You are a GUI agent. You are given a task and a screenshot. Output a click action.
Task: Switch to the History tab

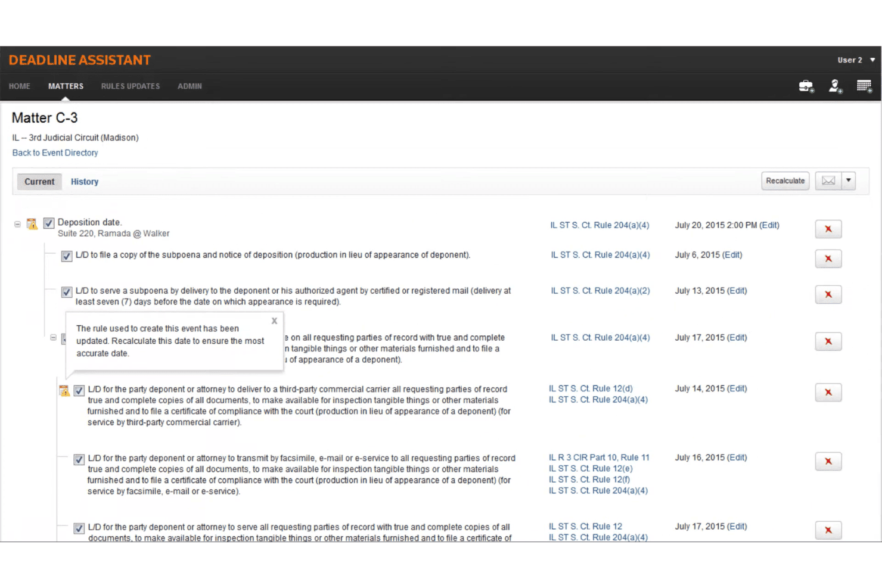pos(85,182)
